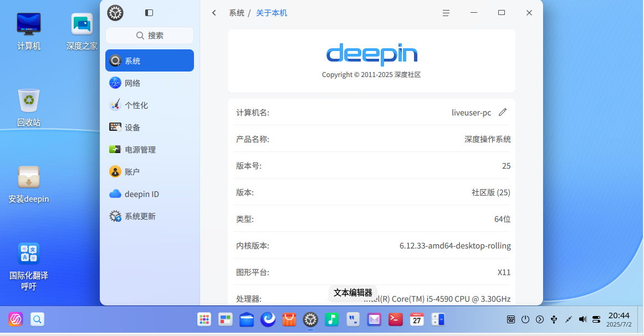Open the quick settings toggle panel
Image resolution: width=644 pixels, height=336 pixels.
coord(597,319)
